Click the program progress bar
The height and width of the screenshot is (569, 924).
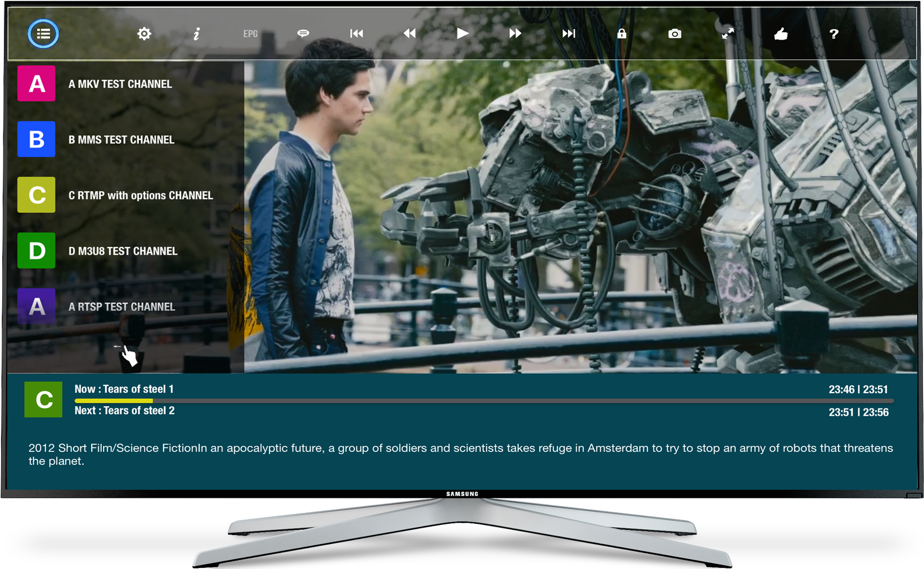484,400
